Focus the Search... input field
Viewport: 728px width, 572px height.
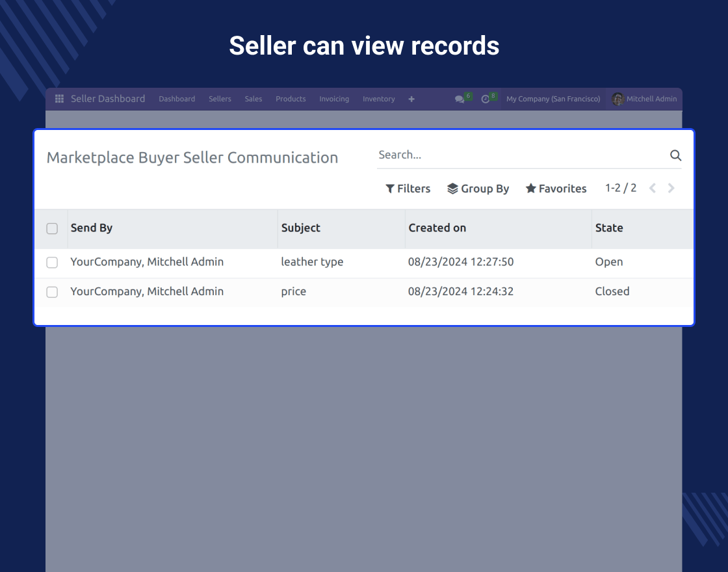coord(523,155)
